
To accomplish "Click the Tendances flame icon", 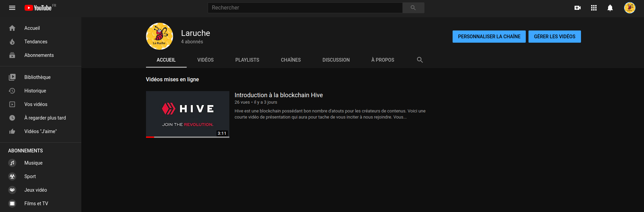I will (12, 42).
